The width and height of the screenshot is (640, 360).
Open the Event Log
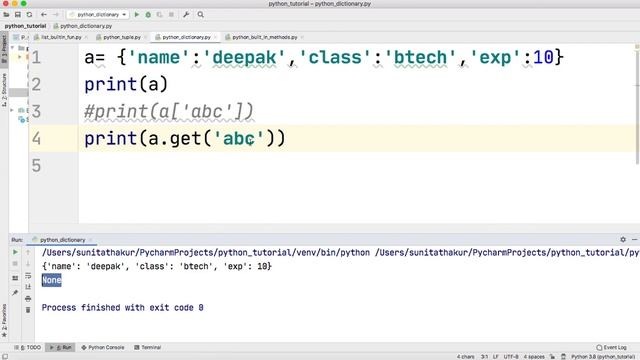pyautogui.click(x=611, y=347)
